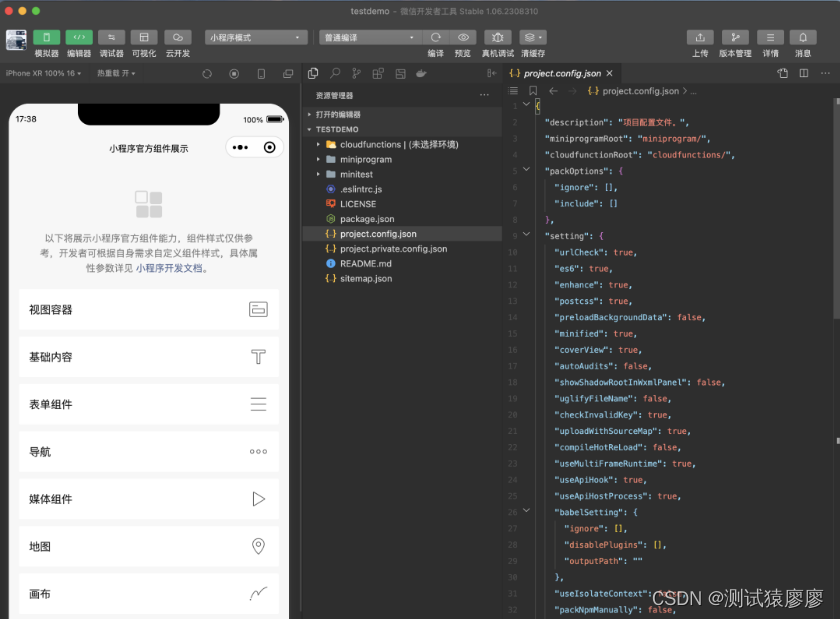
Task: Open the 视图容器 component item
Action: 149,309
